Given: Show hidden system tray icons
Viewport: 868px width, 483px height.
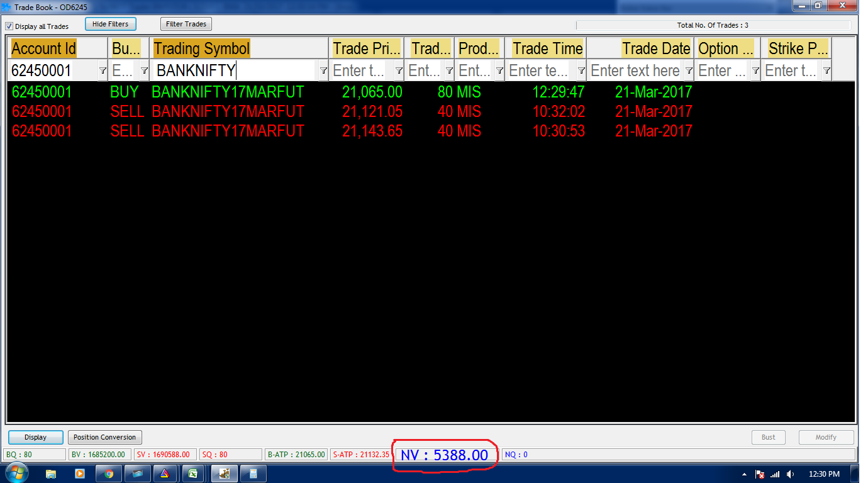Looking at the screenshot, I should [x=744, y=474].
